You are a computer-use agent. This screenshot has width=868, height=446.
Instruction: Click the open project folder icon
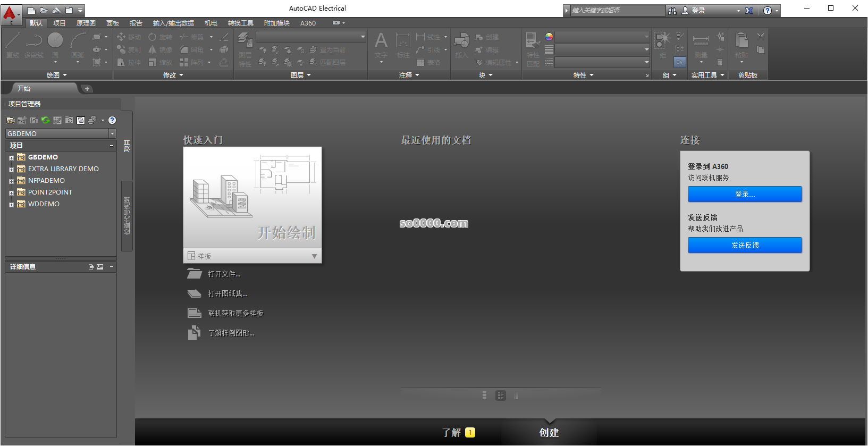click(x=11, y=120)
